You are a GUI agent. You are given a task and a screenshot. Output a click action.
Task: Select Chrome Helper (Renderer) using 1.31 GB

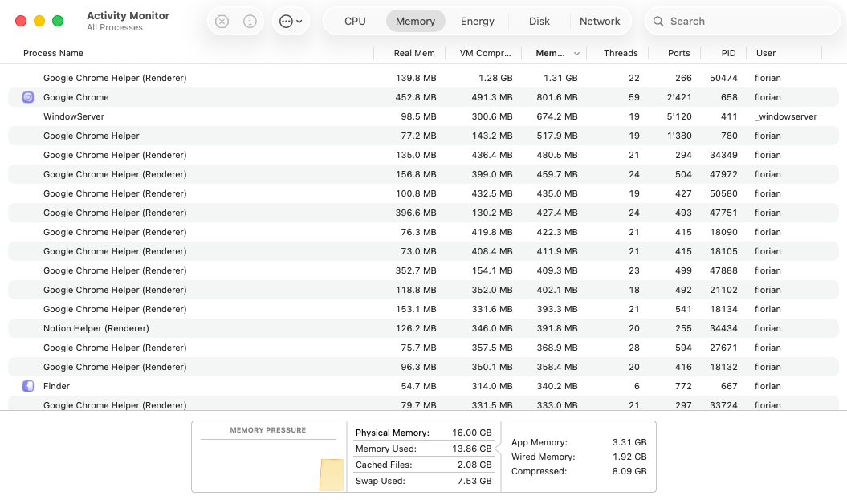coord(424,78)
